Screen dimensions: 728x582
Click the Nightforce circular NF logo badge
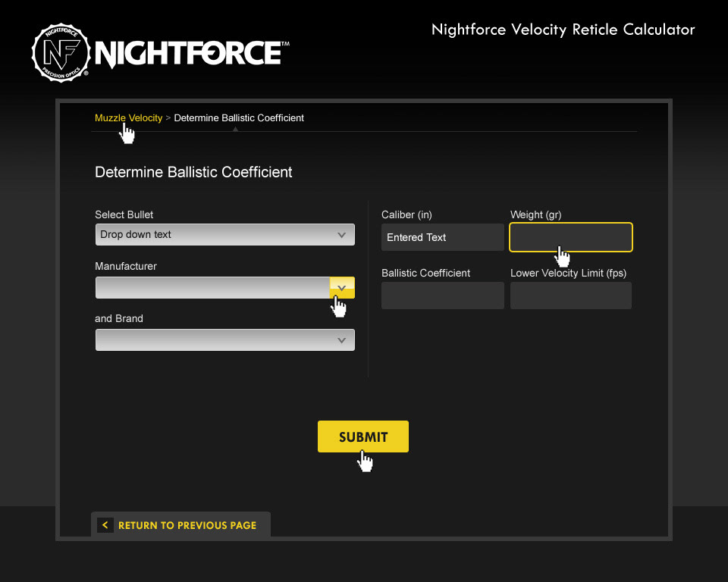(61, 53)
